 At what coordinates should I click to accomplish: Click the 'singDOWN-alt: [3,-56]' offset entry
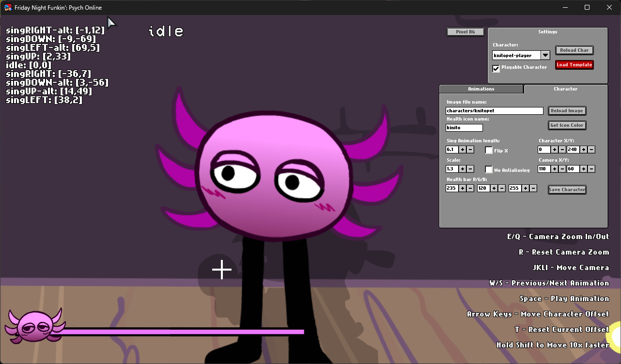[x=57, y=83]
